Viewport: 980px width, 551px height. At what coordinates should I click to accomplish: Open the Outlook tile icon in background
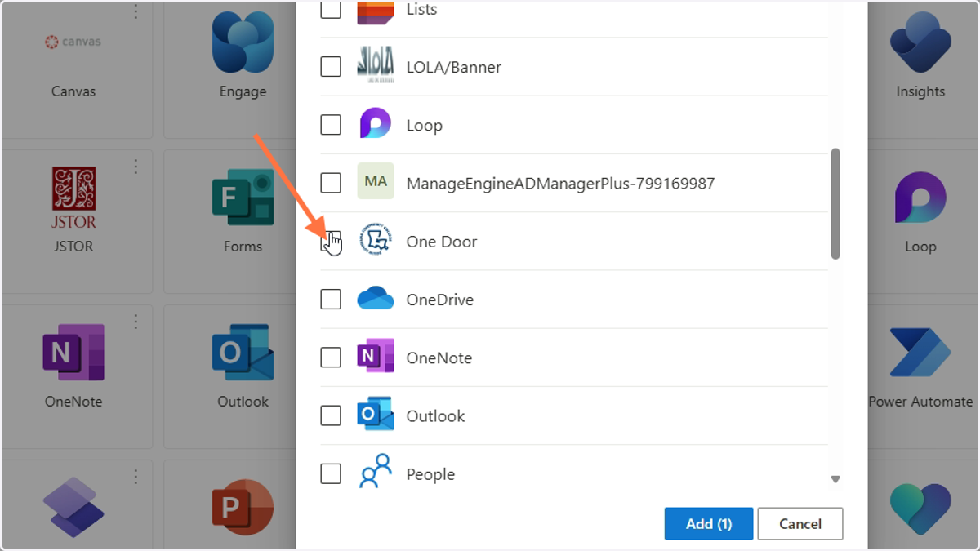coord(243,353)
